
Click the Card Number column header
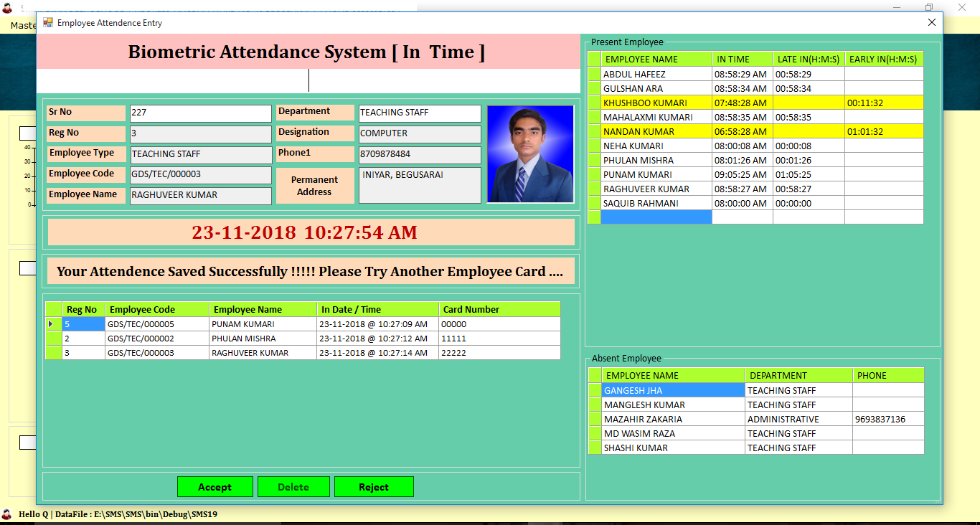point(499,310)
